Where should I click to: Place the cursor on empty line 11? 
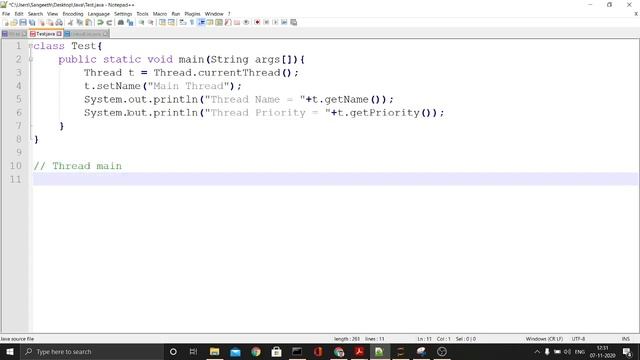tap(335, 179)
